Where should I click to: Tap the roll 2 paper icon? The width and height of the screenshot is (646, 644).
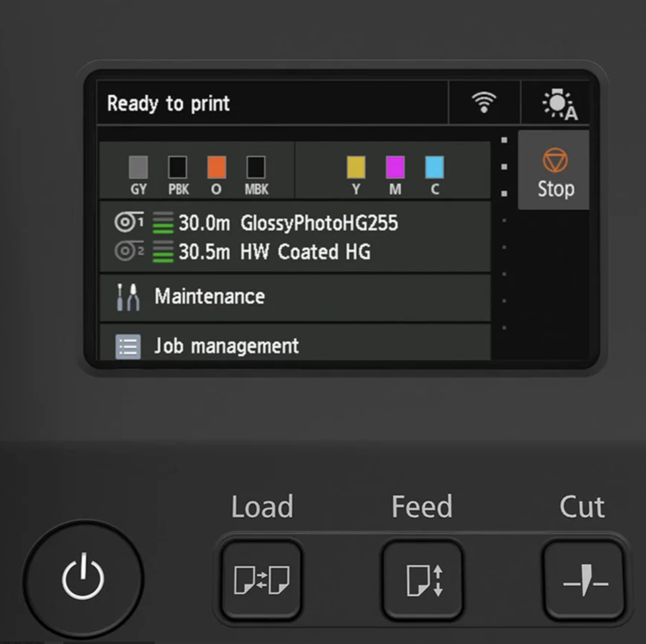tap(129, 250)
